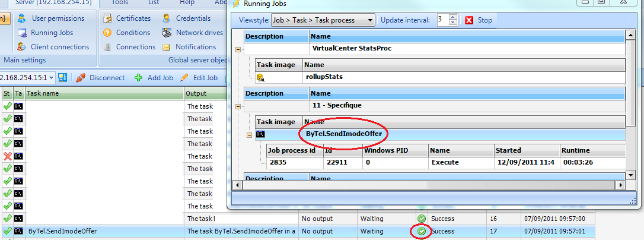Click Stop in Running Jobs window

point(479,20)
